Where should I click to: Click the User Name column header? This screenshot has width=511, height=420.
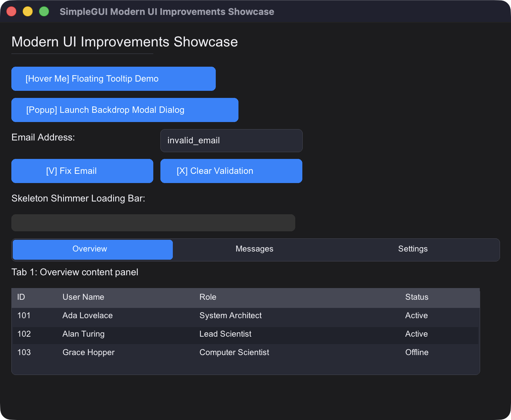[83, 297]
